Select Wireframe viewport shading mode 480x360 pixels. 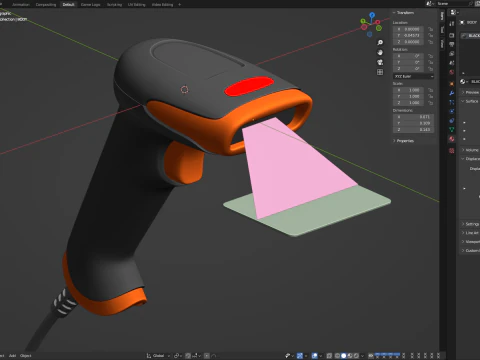(337, 356)
